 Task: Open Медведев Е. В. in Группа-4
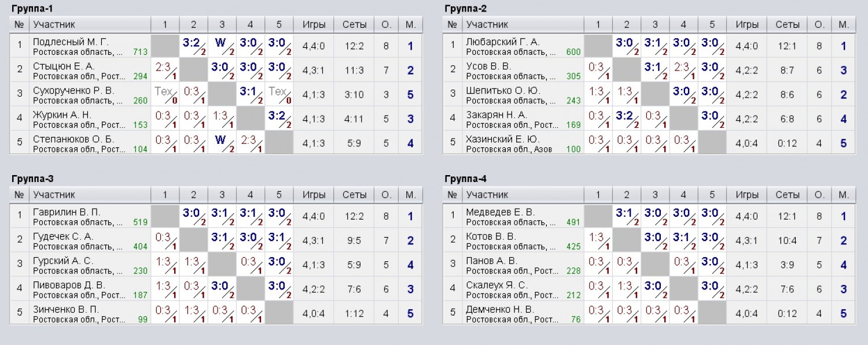(500, 212)
